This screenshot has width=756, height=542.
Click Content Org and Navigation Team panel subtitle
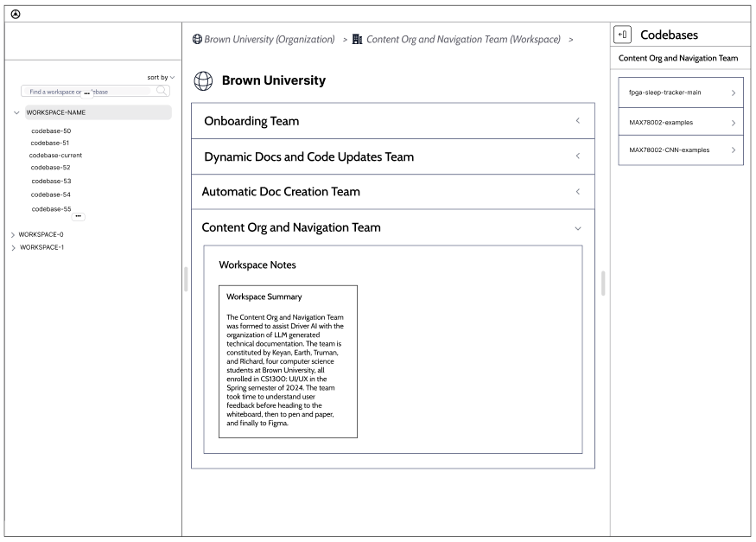point(678,58)
